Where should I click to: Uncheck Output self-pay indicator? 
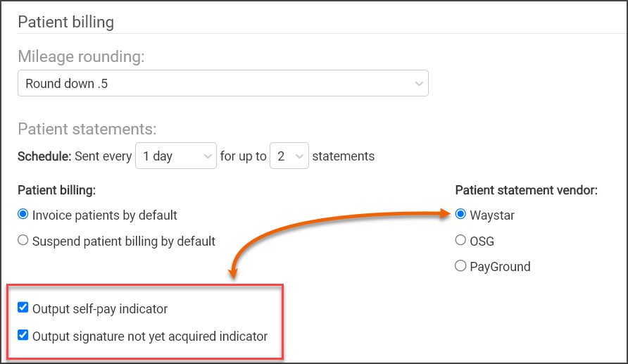(23, 308)
